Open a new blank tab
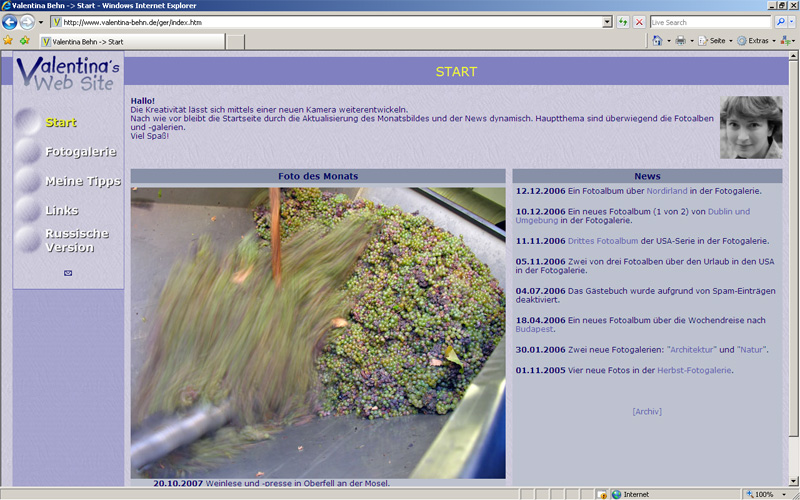 pos(235,42)
